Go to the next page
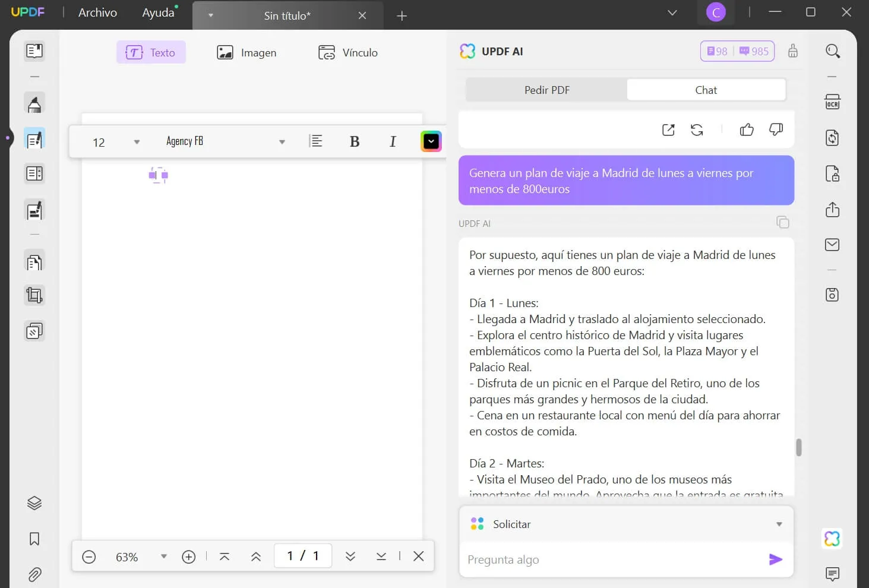The height and width of the screenshot is (588, 869). pyautogui.click(x=350, y=557)
